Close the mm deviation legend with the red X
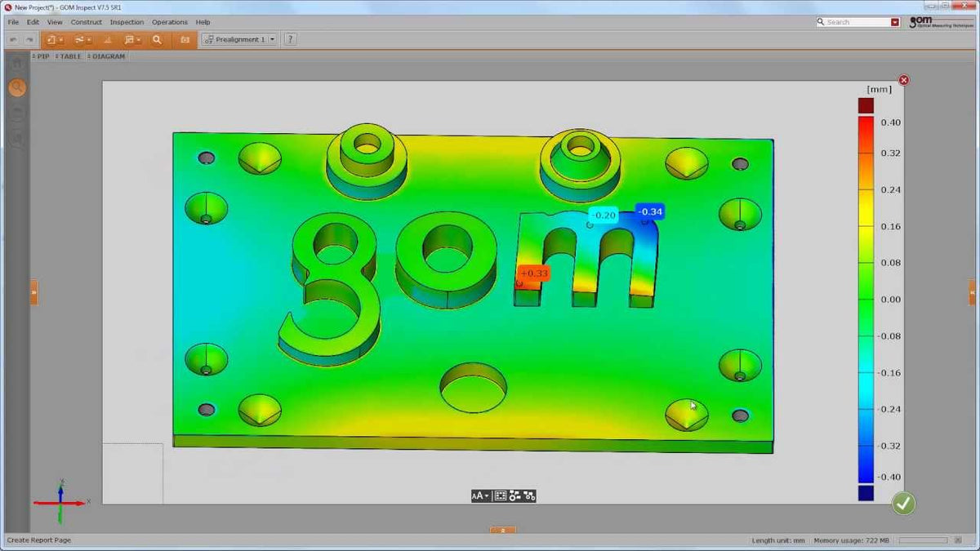The width and height of the screenshot is (980, 551). pyautogui.click(x=904, y=80)
